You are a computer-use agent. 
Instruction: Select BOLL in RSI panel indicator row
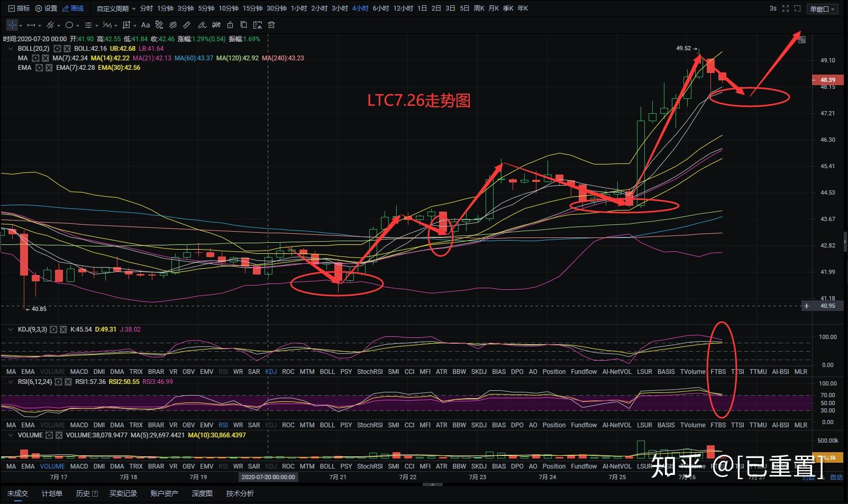click(x=327, y=425)
